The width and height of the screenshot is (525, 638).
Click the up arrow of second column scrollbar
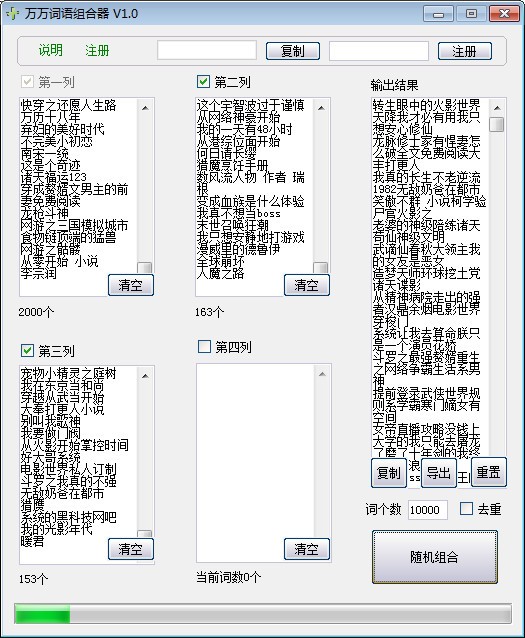coord(321,108)
